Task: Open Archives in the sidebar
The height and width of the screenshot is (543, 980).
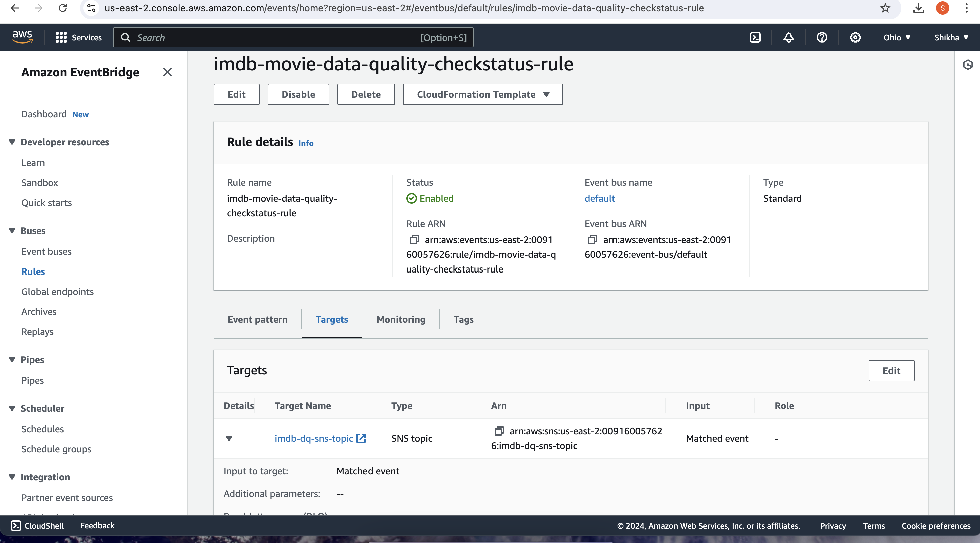Action: click(x=39, y=312)
